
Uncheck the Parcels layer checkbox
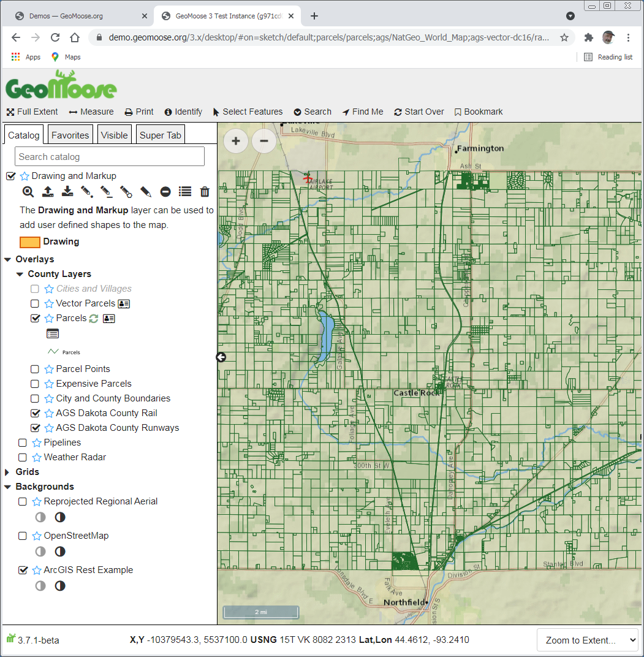35,319
